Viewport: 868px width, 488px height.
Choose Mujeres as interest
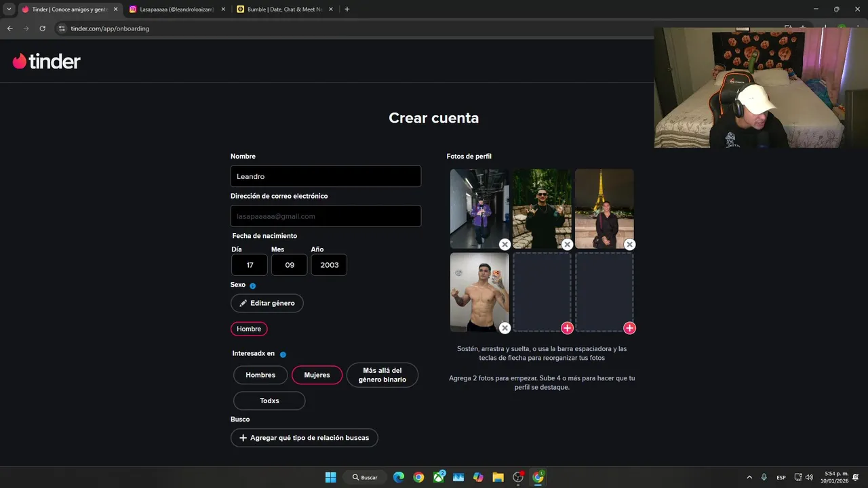317,375
